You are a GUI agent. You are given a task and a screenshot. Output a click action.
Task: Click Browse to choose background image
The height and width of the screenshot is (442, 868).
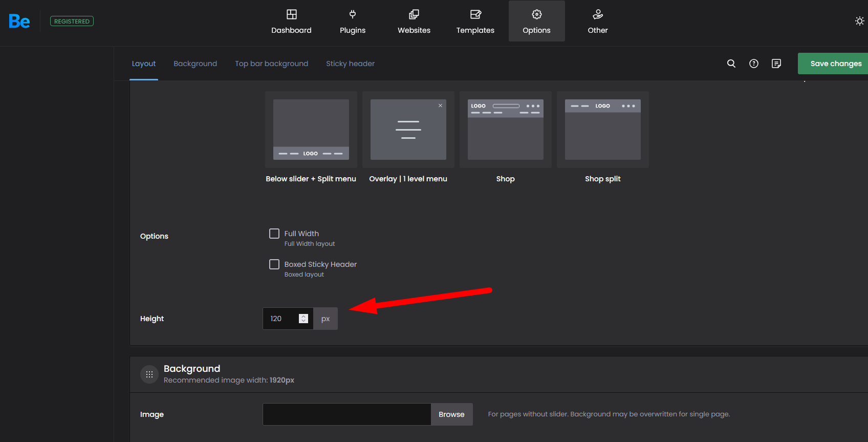451,414
